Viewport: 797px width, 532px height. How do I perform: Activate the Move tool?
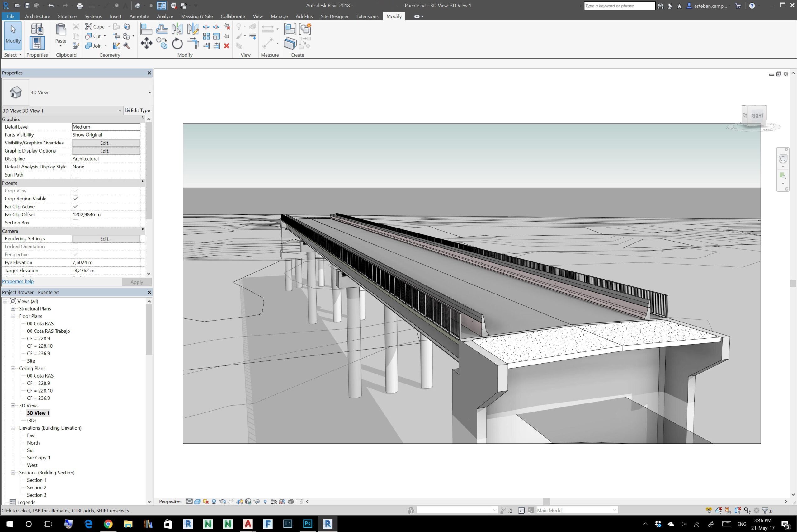pos(146,44)
